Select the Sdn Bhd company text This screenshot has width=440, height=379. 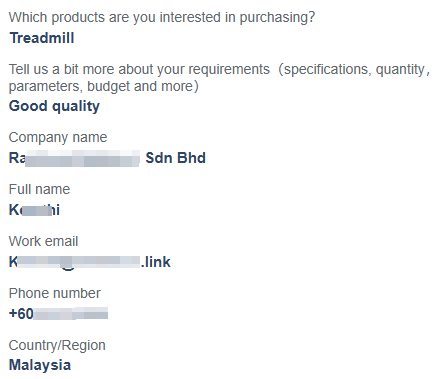coord(176,158)
